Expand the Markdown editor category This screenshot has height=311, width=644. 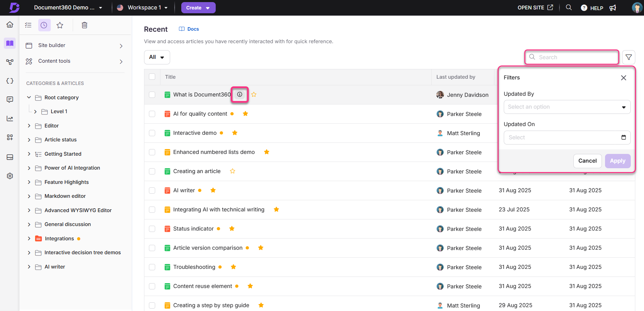click(29, 196)
